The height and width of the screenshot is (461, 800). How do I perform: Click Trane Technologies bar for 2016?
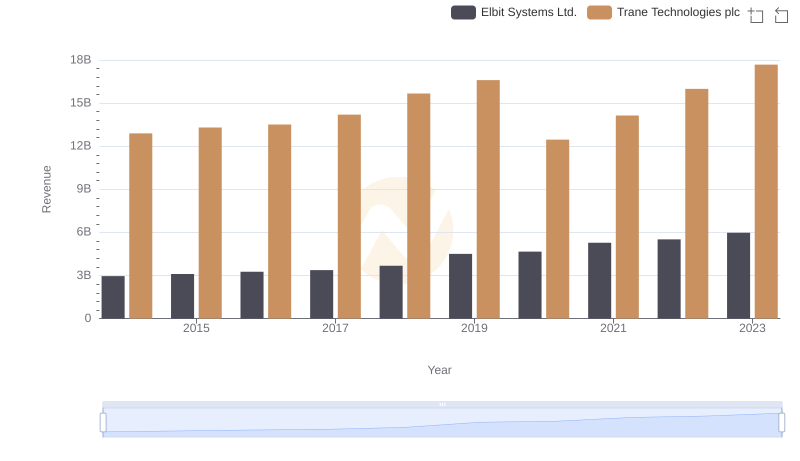click(280, 221)
